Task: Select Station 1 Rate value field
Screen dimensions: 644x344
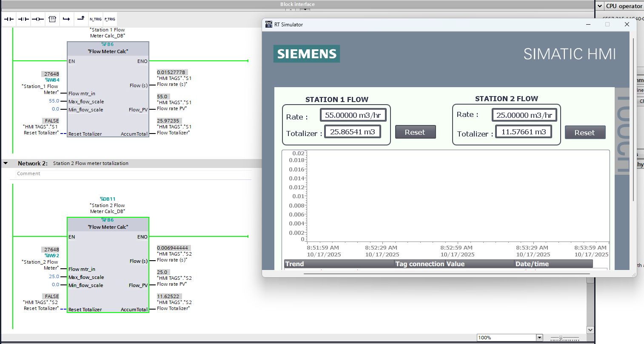Action: [353, 115]
